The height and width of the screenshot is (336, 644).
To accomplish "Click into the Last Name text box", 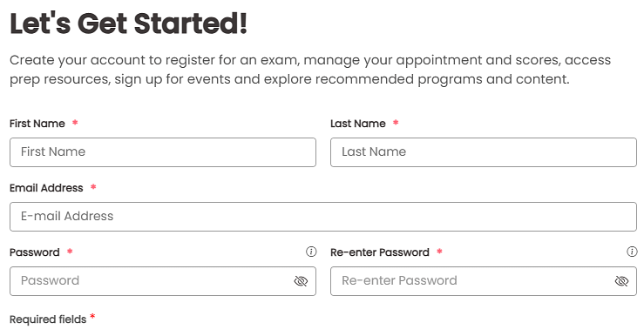I will tap(484, 152).
